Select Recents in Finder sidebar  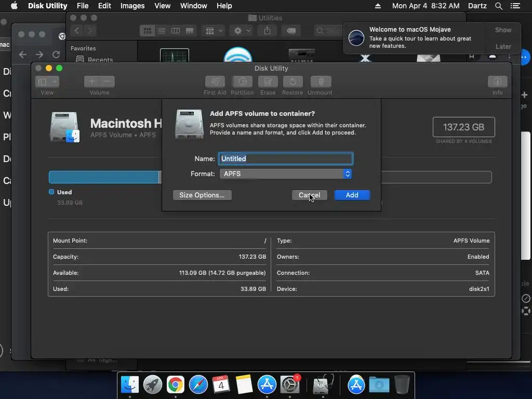[95, 59]
